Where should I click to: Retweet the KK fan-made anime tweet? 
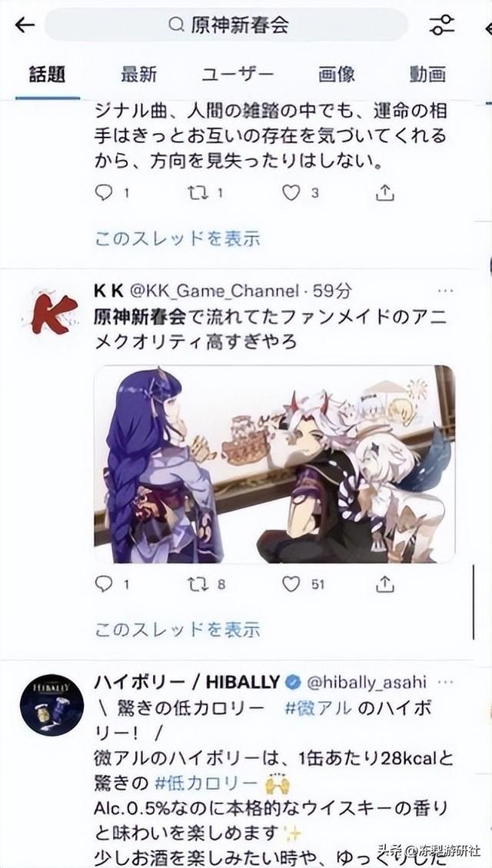198,584
